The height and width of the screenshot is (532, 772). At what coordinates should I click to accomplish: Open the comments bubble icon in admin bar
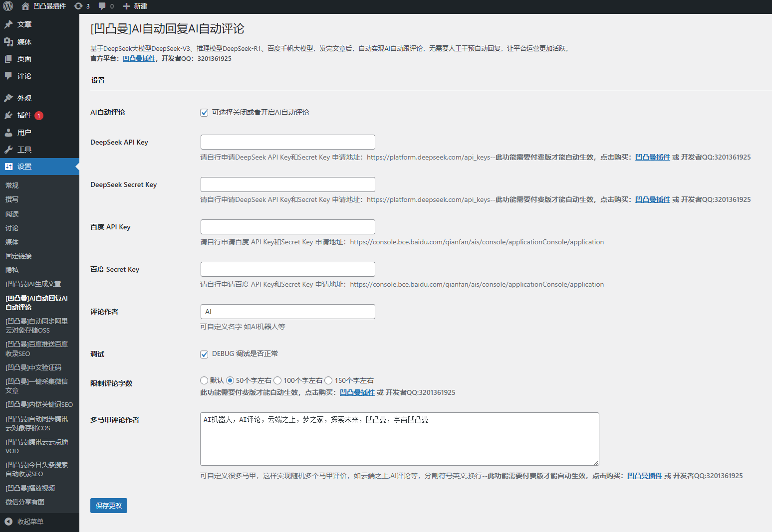102,6
